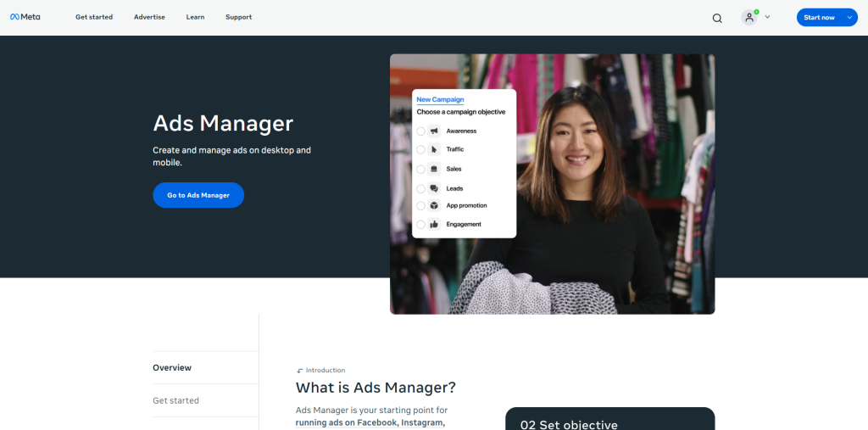The width and height of the screenshot is (868, 430).
Task: Click the Awareness megaphone icon
Action: [x=434, y=131]
